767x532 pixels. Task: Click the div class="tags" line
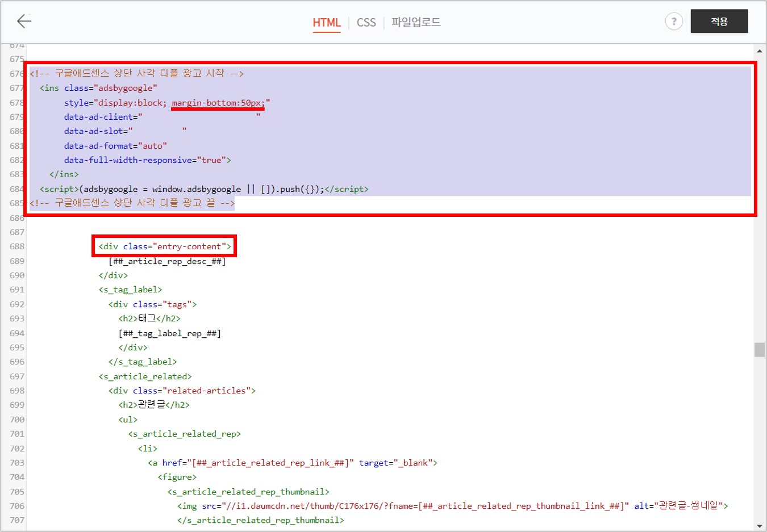[x=152, y=304]
